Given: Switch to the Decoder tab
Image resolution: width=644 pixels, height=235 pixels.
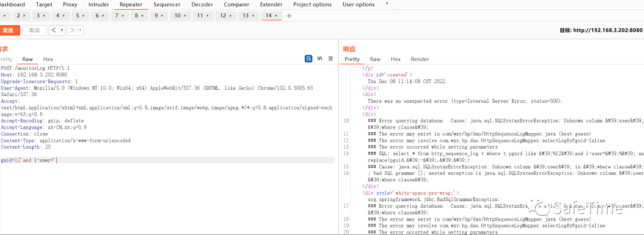Looking at the screenshot, I should (202, 5).
